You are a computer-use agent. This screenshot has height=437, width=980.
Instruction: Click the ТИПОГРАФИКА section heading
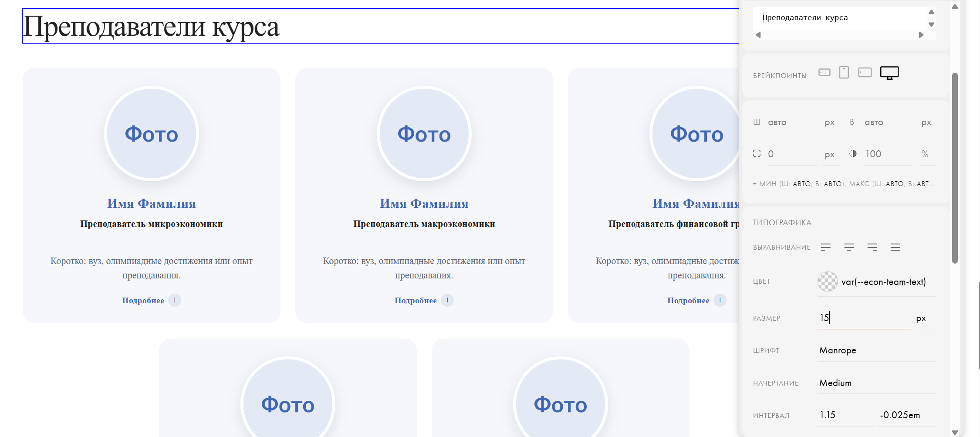(782, 223)
